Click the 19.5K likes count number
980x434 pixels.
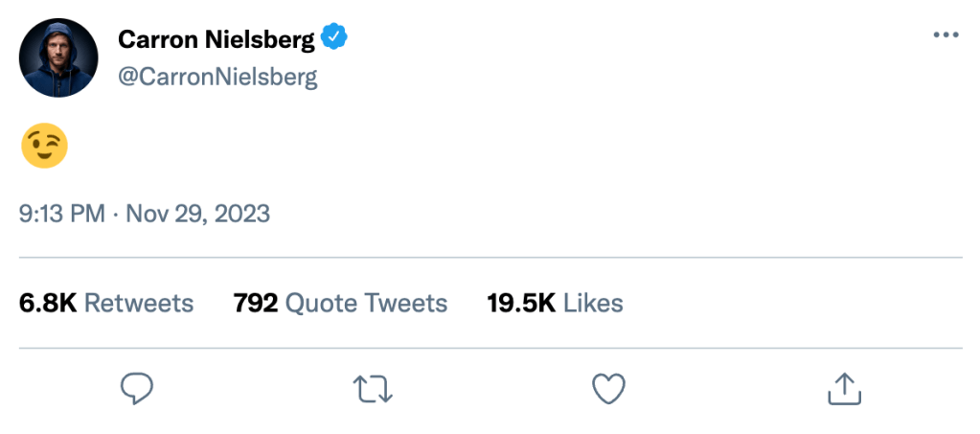[521, 304]
